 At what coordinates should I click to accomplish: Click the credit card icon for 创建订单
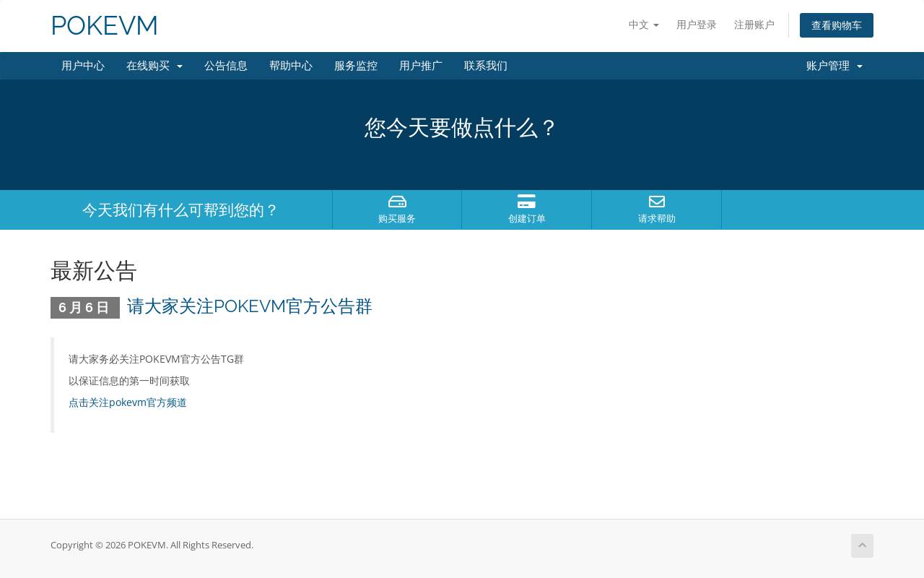point(526,202)
